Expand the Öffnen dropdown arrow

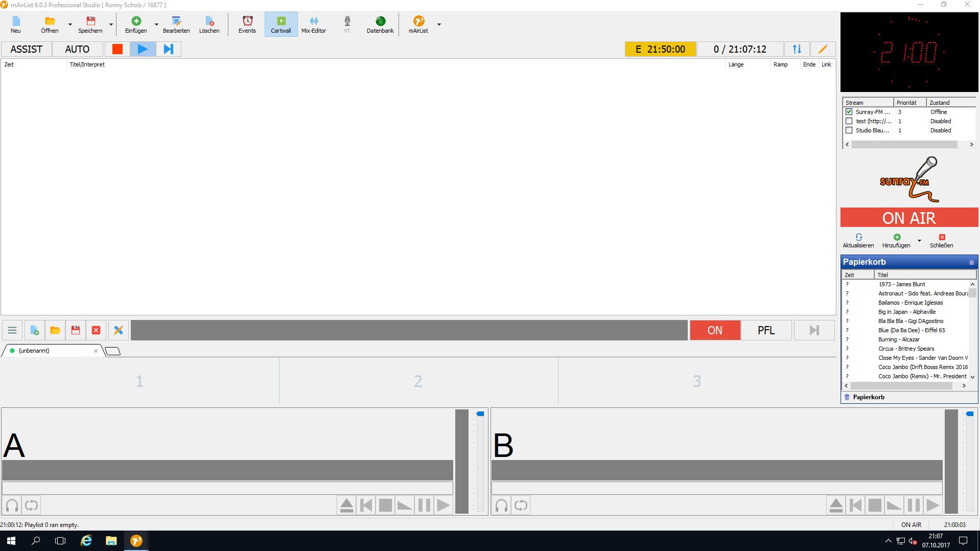click(70, 25)
